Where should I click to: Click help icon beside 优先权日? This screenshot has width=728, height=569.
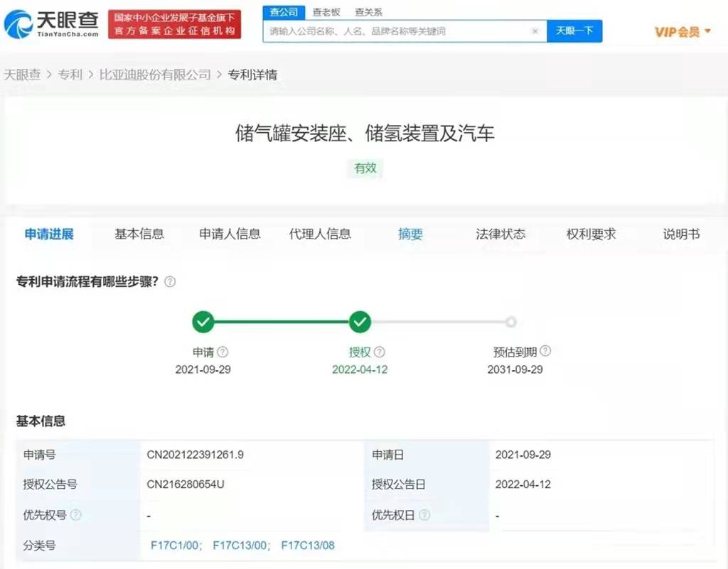click(x=424, y=515)
